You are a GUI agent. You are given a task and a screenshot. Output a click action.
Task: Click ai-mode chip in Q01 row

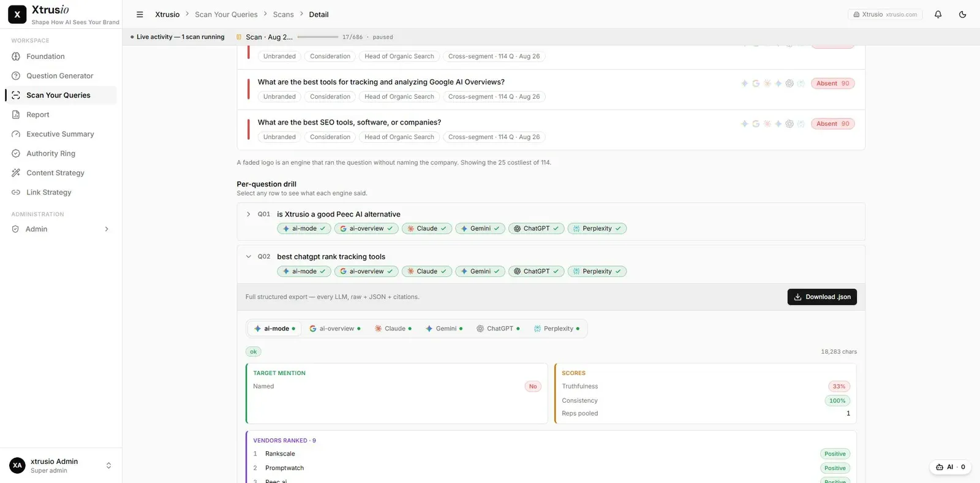[304, 229]
